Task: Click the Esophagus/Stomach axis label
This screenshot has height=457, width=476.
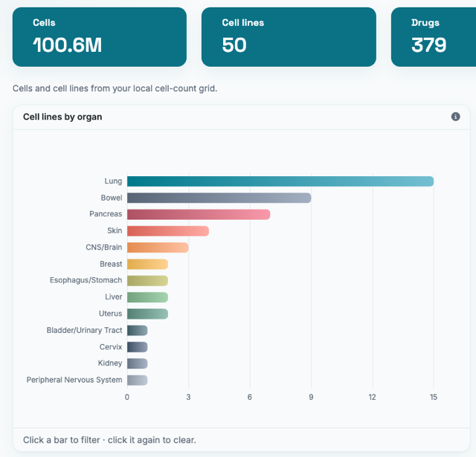Action: 86,280
